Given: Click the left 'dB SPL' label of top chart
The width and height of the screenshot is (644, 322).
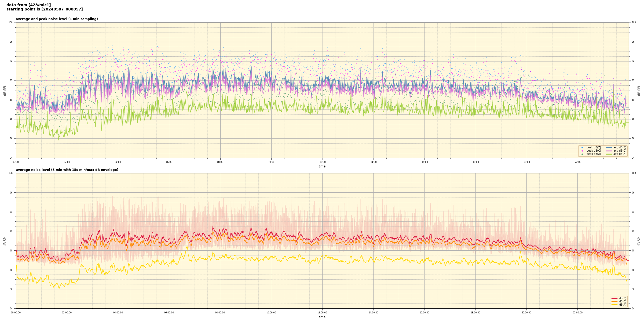Looking at the screenshot, I should (x=5, y=90).
